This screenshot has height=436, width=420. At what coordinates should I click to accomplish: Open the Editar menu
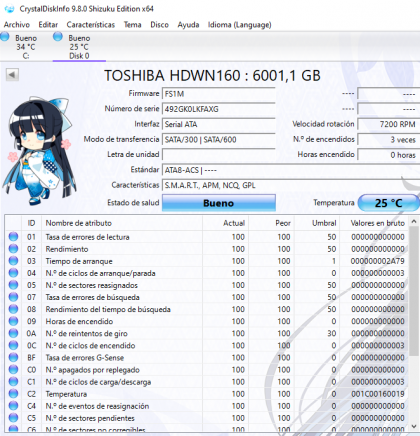tap(48, 25)
